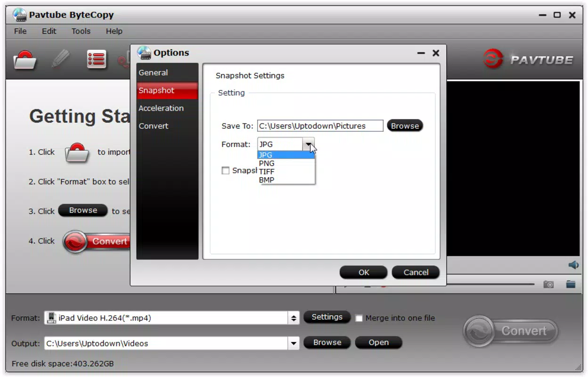The image size is (588, 377).
Task: Open the Tools menu
Action: click(81, 31)
